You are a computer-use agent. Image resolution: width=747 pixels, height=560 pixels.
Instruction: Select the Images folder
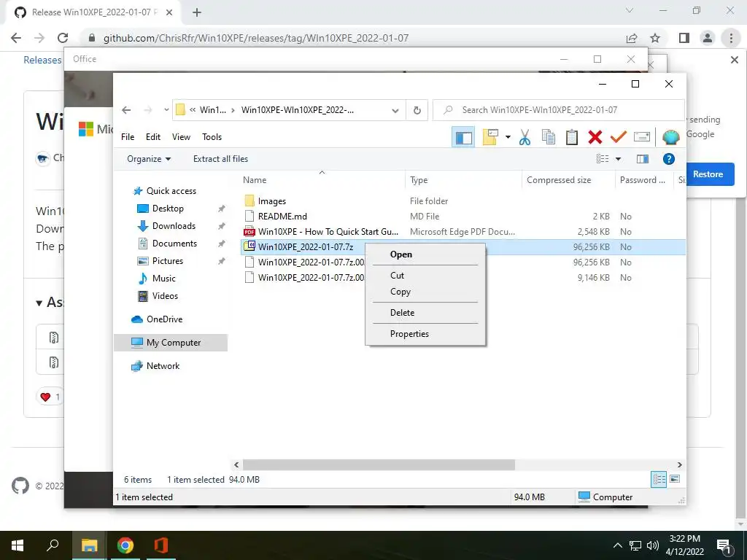(271, 201)
